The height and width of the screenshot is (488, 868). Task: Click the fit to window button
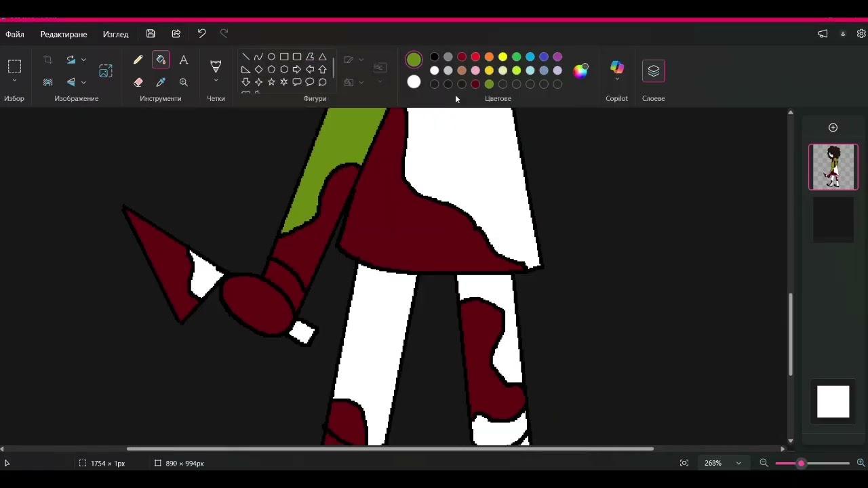point(684,464)
